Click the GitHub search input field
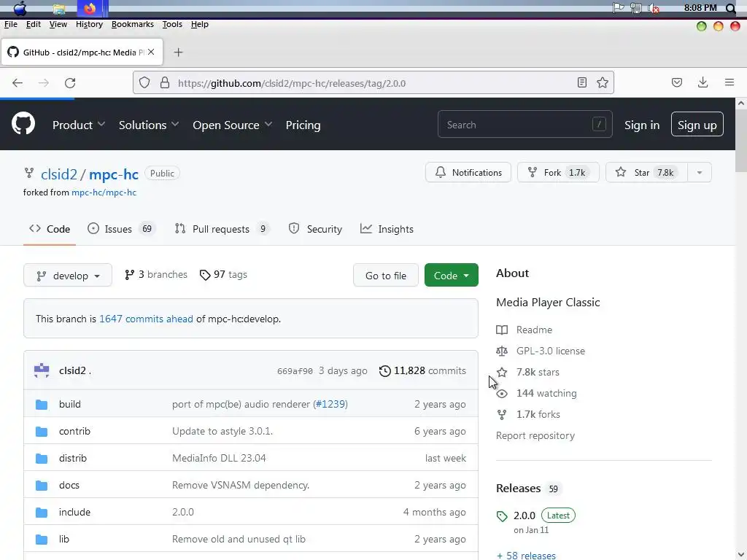The width and height of the screenshot is (747, 560). click(x=525, y=124)
